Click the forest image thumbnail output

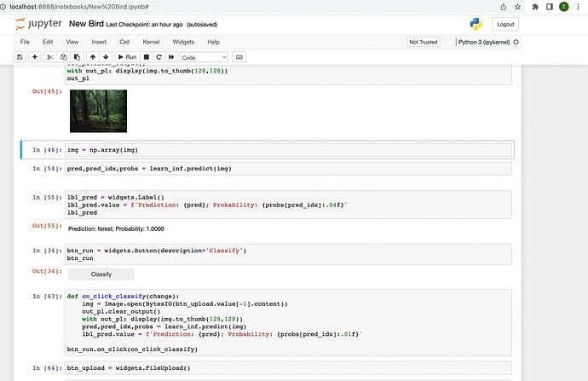tap(98, 111)
